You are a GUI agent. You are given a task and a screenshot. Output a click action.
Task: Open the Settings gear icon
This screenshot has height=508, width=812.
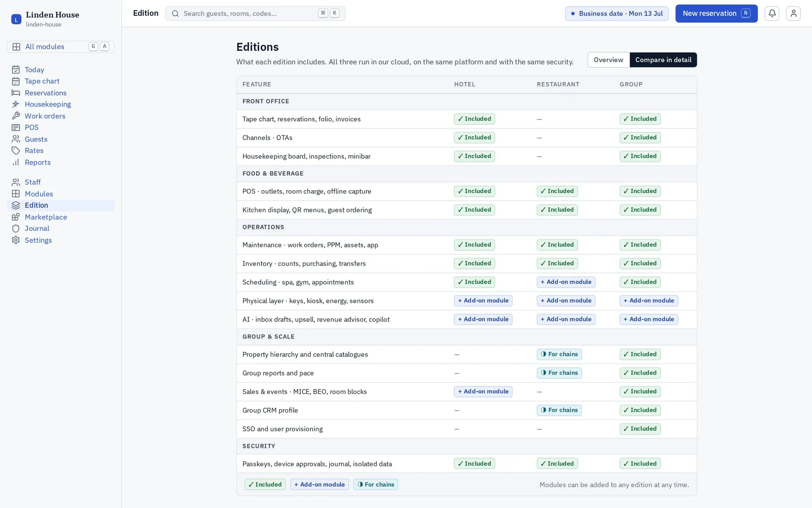(x=16, y=240)
